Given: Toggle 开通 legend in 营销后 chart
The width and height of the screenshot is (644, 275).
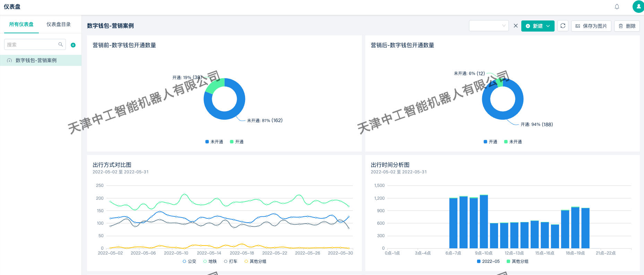Looking at the screenshot, I should 490,142.
